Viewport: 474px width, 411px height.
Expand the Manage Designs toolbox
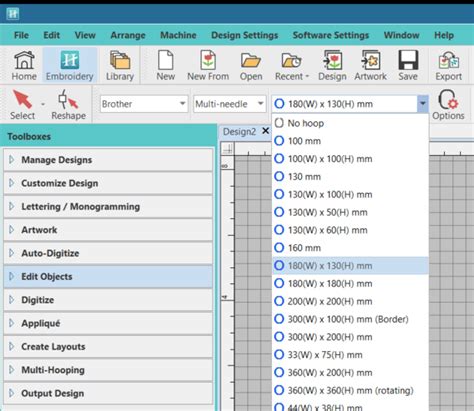pyautogui.click(x=108, y=160)
